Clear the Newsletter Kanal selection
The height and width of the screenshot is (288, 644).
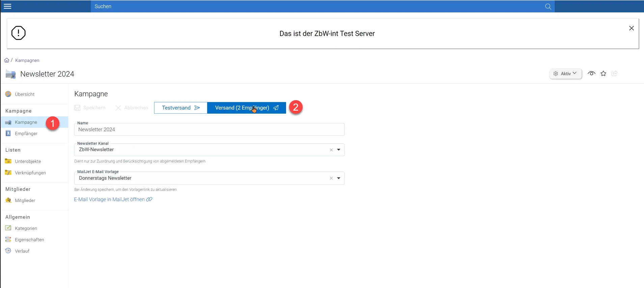(331, 150)
